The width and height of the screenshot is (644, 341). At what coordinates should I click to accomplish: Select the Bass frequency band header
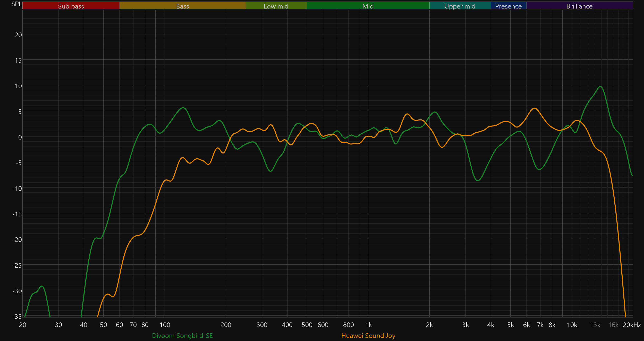[x=182, y=6]
